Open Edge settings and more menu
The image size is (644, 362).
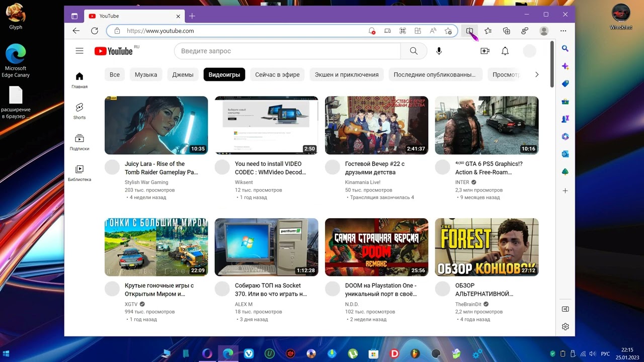(563, 31)
